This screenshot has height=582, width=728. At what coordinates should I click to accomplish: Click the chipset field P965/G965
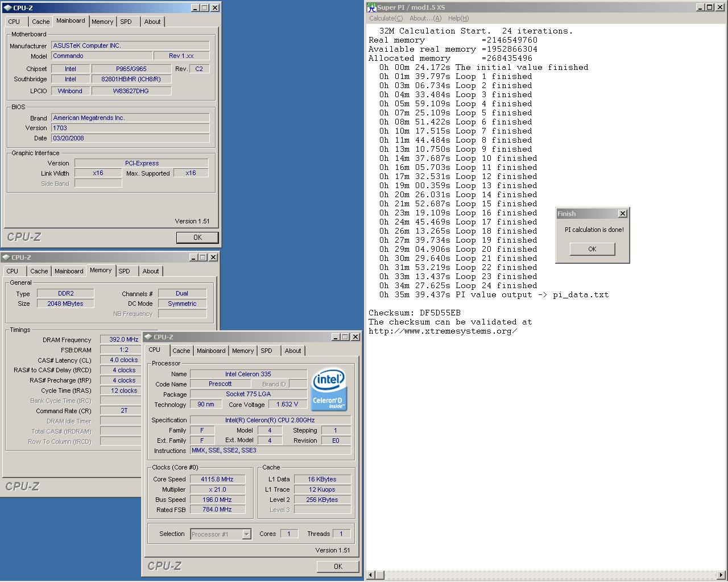(x=131, y=69)
